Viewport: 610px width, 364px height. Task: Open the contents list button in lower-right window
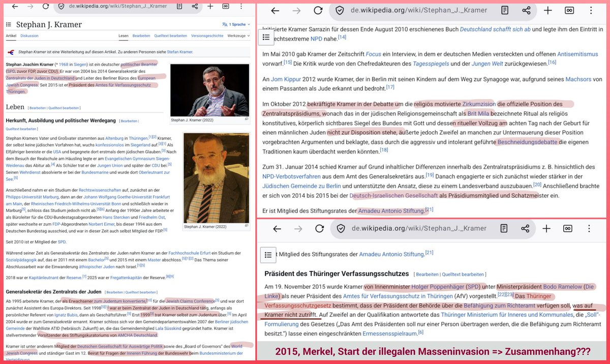tap(268, 255)
